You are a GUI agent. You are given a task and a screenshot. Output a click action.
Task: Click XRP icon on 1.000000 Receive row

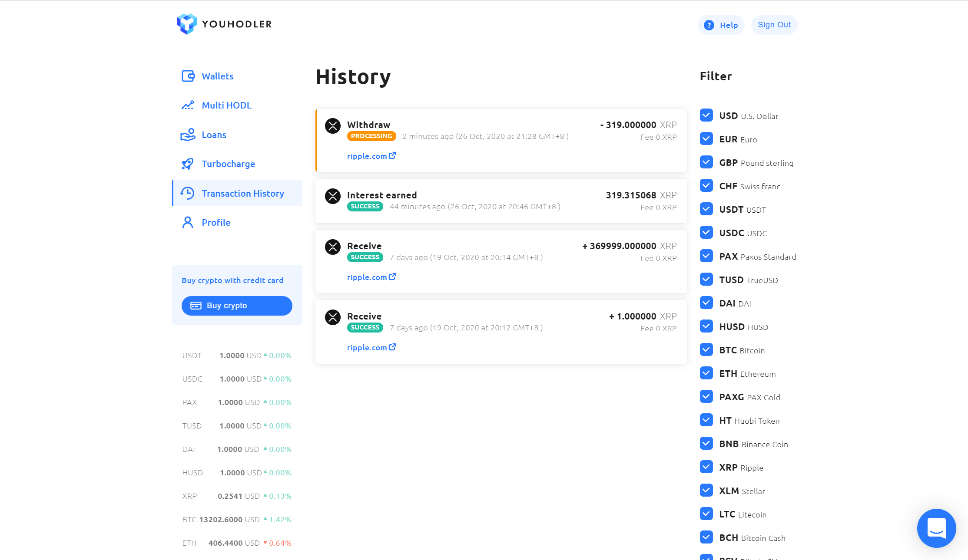click(x=333, y=317)
